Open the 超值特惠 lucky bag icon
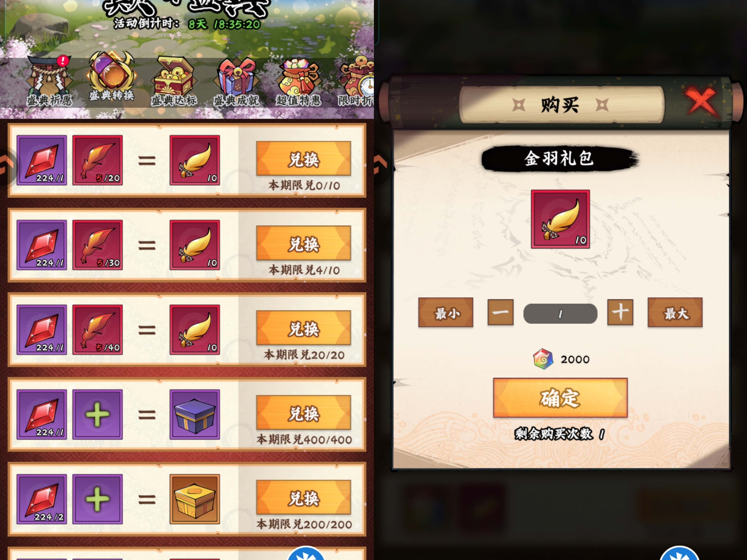Screen dimensions: 747x560 click(299, 81)
